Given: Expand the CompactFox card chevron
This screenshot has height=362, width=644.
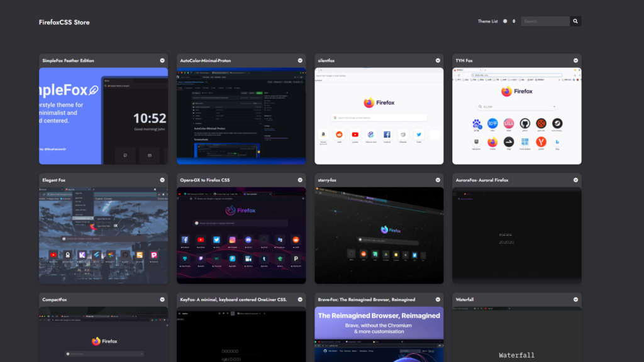Looking at the screenshot, I should point(162,300).
